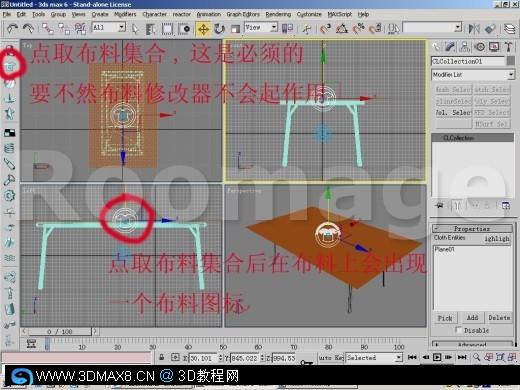Click the Vol. Select modifier button
The height and width of the screenshot is (390, 520).
point(454,113)
